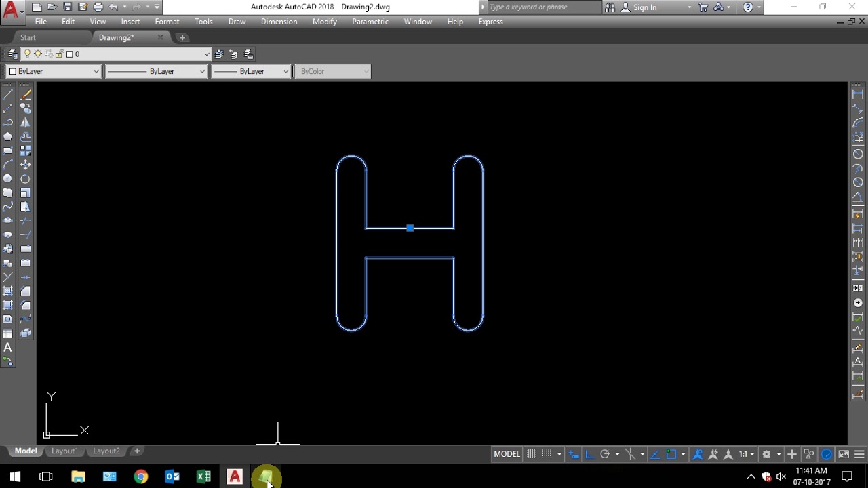Toggle ortho mode in status bar

pos(589,454)
